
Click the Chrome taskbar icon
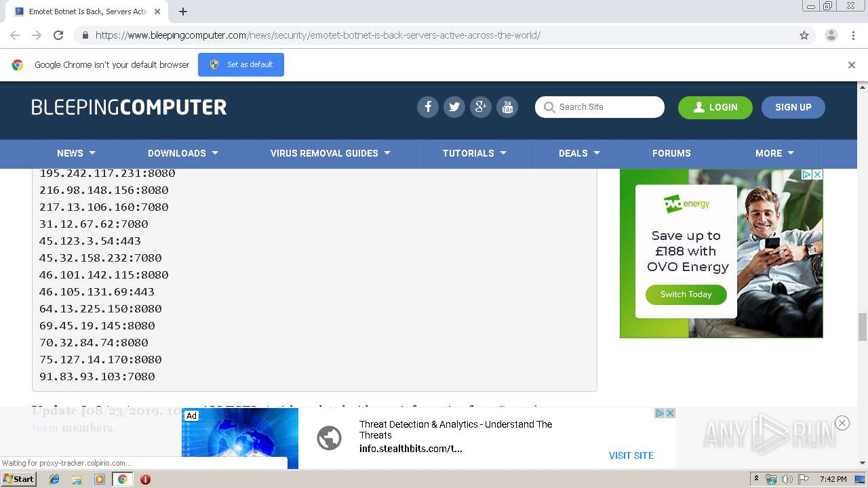pyautogui.click(x=122, y=479)
